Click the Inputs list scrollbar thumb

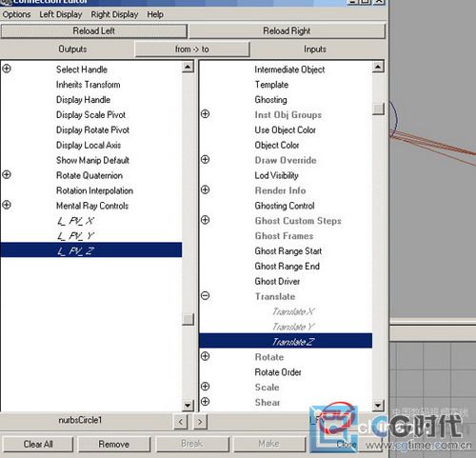[x=378, y=109]
